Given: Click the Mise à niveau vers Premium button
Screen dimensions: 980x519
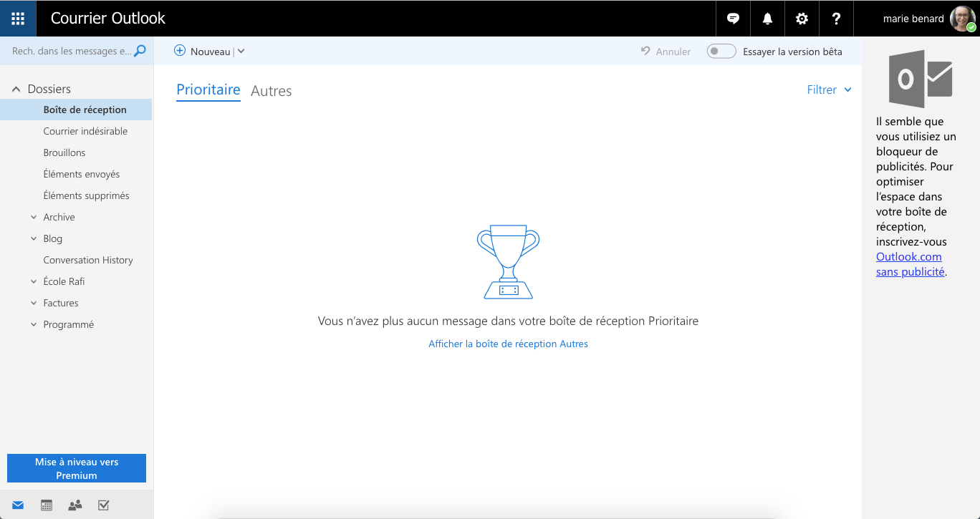Looking at the screenshot, I should coord(77,468).
